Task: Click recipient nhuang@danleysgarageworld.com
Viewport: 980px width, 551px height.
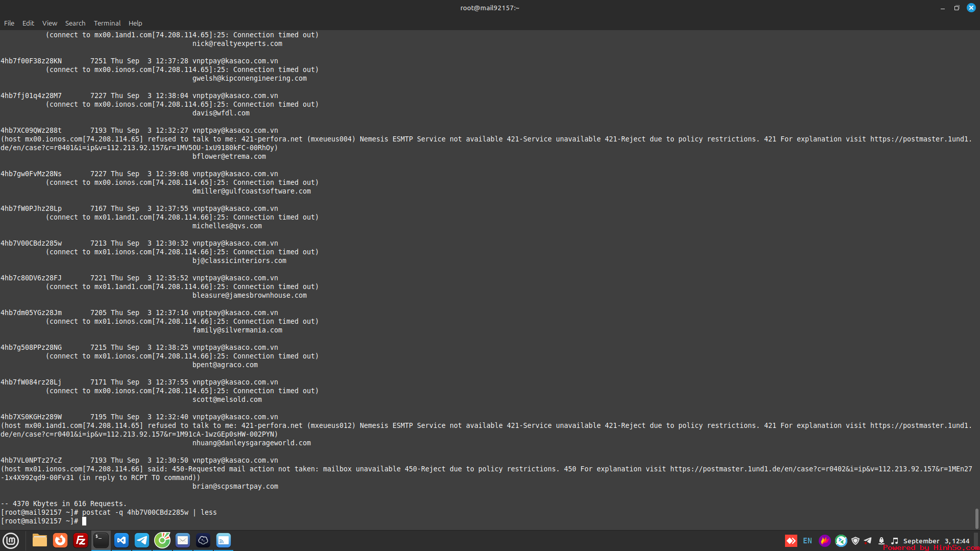Action: 252,443
